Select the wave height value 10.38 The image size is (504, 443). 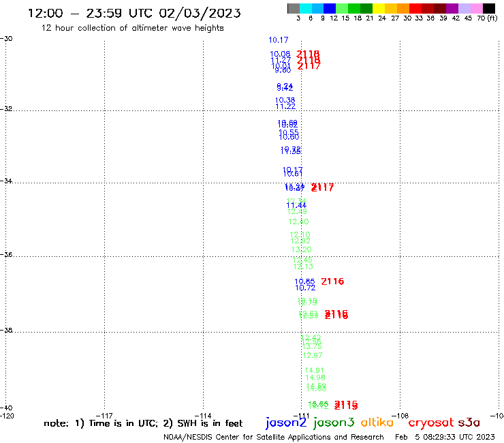click(x=285, y=100)
